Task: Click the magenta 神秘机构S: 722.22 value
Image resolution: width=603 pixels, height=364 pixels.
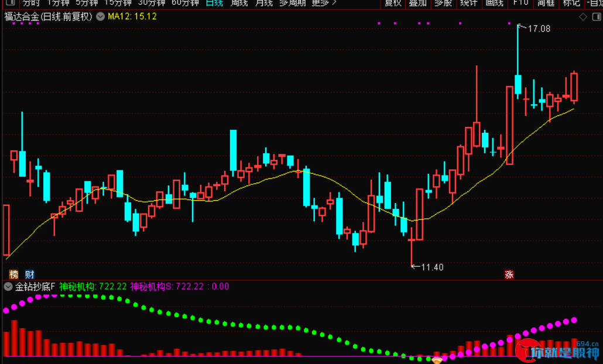Action: click(x=166, y=286)
